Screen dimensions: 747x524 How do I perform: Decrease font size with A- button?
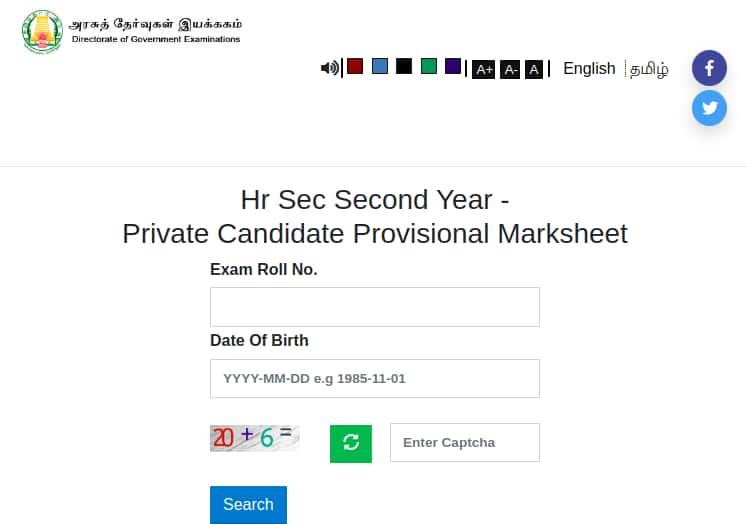[x=510, y=69]
